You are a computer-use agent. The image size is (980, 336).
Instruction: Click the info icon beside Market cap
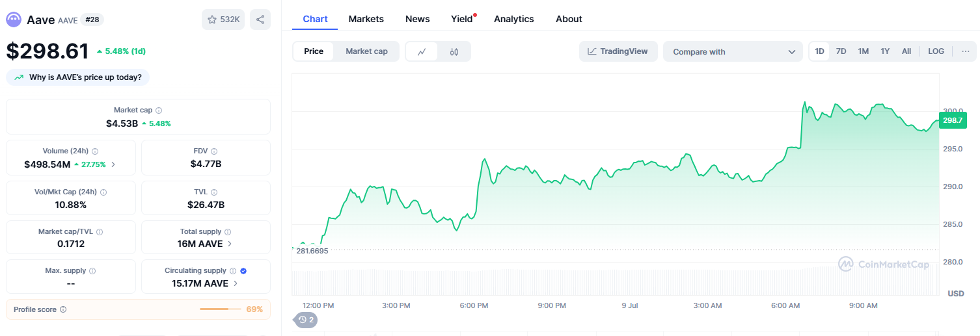pos(159,110)
